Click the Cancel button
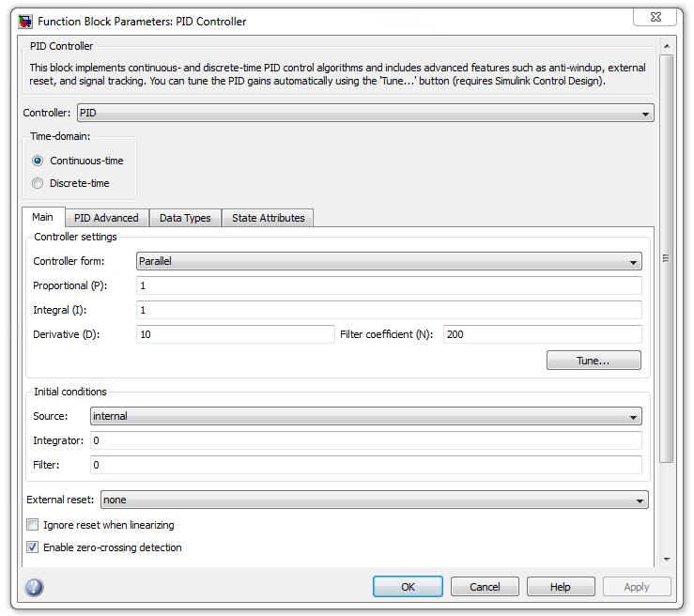Viewport: 694px width, 616px height. click(485, 587)
